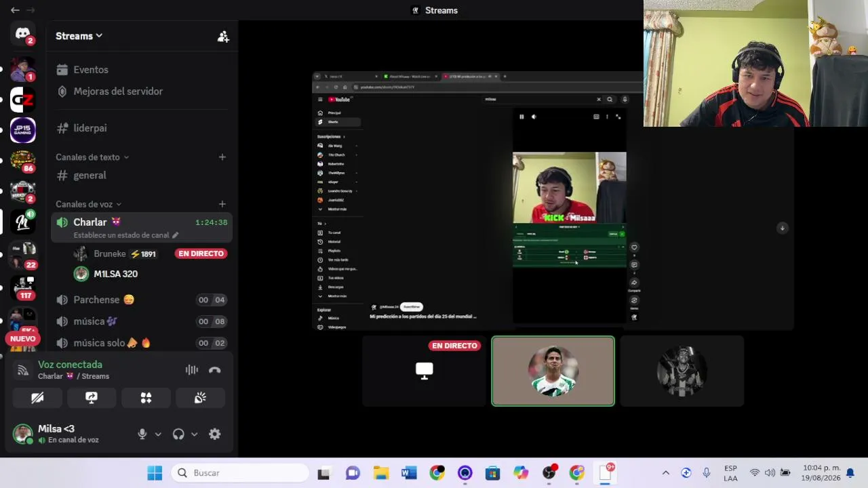Open the JP15 Gaming server
Screen dimensions: 868x488
click(22, 130)
